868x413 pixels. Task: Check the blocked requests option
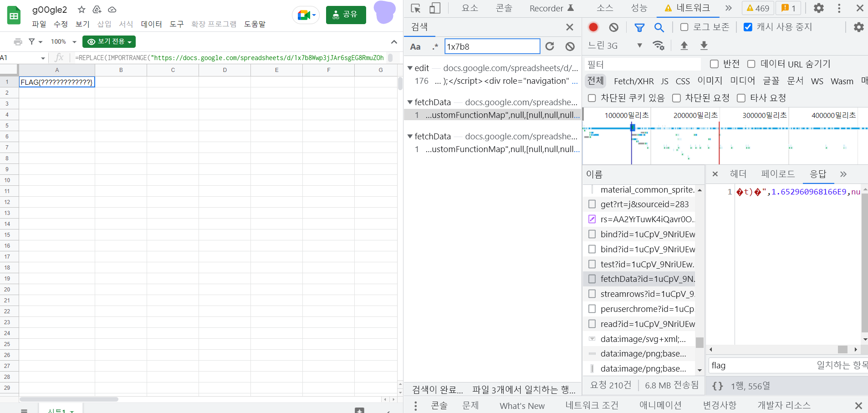pos(677,98)
